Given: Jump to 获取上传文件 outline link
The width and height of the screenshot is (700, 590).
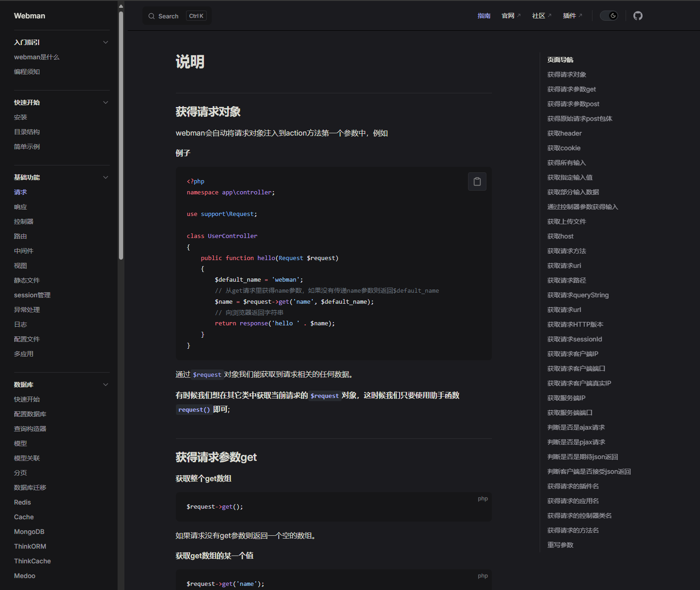Looking at the screenshot, I should 566,221.
